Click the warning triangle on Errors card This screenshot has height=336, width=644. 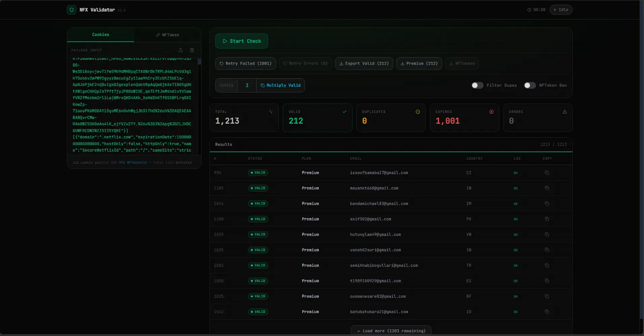(x=565, y=112)
